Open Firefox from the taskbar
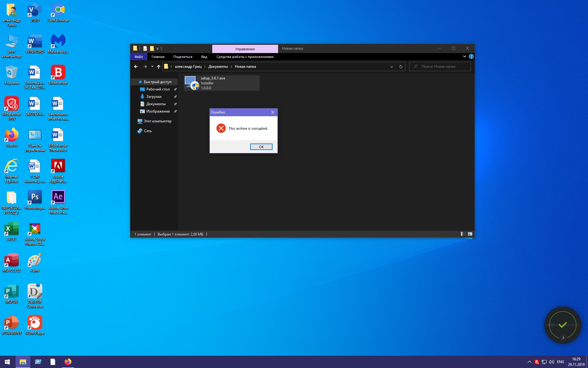Viewport: 588px width, 368px height. point(68,362)
